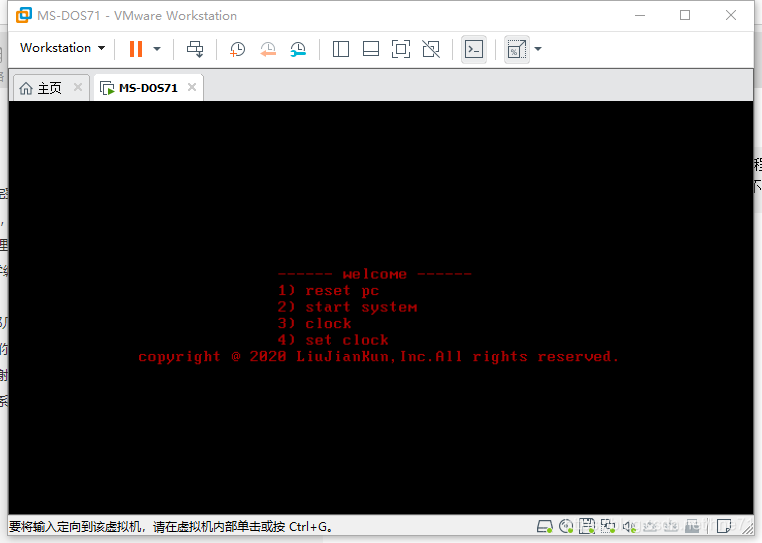
Task: Toggle the thumbnail bar view
Action: tap(371, 49)
